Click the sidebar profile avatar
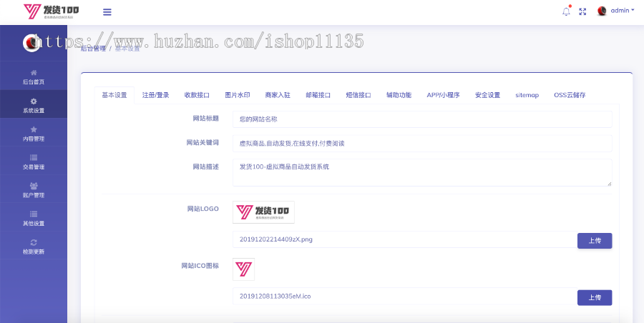This screenshot has width=644, height=323. 31,43
